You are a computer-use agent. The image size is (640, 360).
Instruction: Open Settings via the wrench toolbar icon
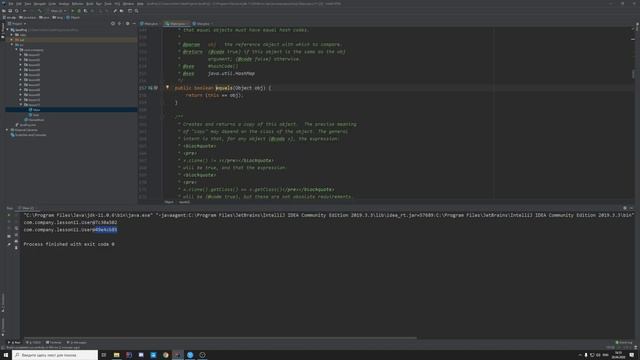(115, 11)
